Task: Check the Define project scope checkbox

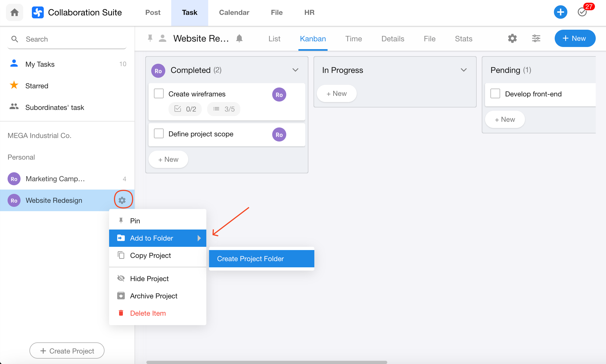Action: pos(159,134)
